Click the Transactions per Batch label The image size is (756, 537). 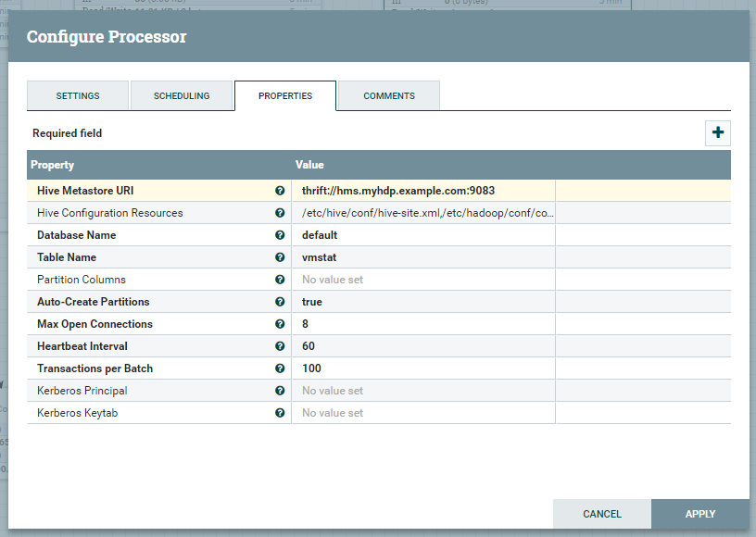[95, 368]
